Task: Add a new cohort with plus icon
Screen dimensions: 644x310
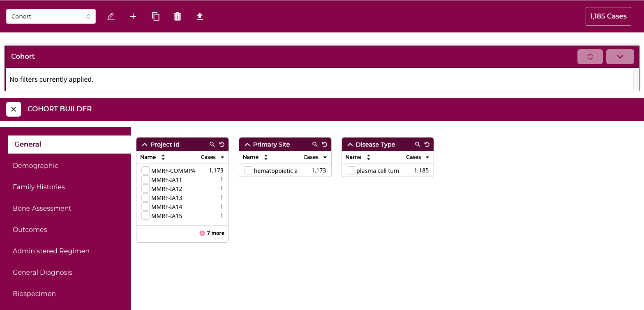Action: pos(133,16)
